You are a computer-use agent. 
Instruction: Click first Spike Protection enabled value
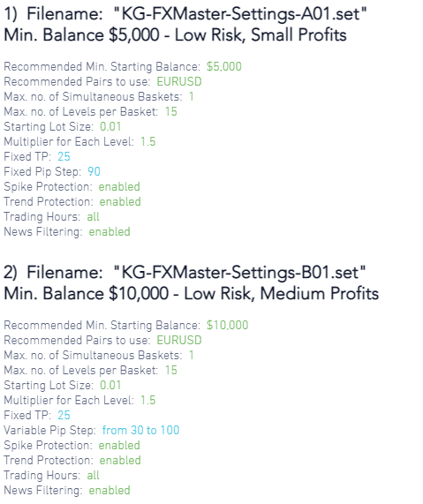119,186
